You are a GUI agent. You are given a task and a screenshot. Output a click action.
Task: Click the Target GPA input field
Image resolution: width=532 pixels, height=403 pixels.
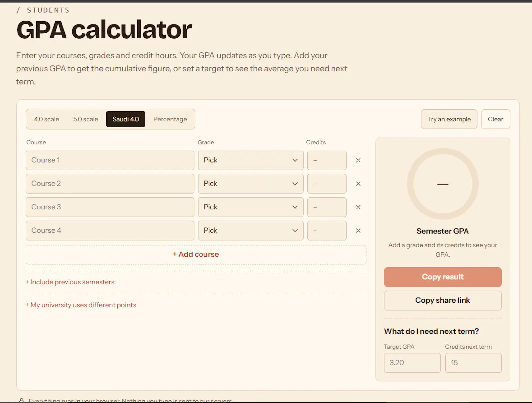pyautogui.click(x=412, y=363)
